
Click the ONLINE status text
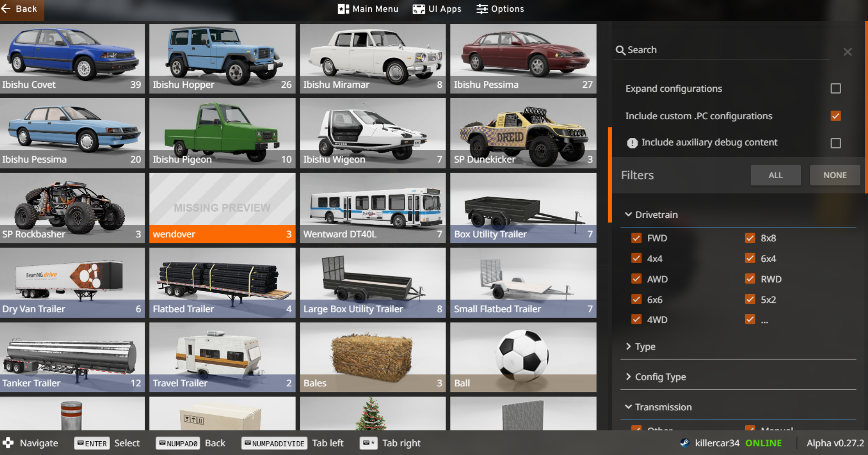pyautogui.click(x=763, y=443)
